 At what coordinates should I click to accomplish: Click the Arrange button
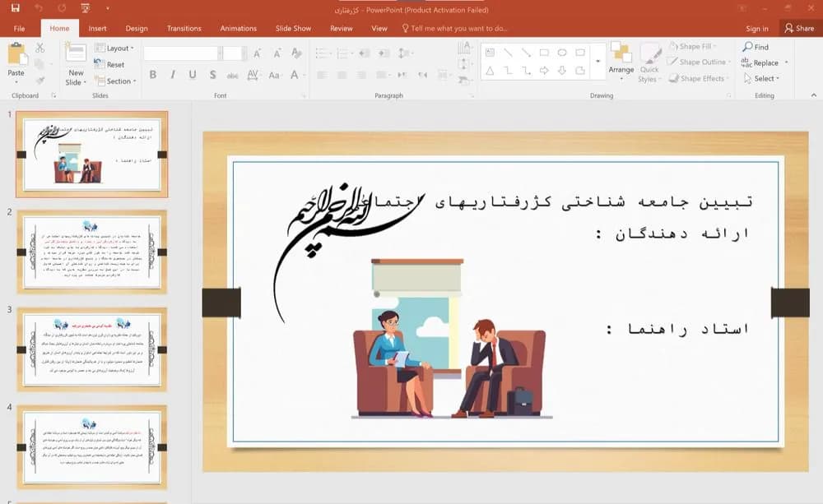(621, 62)
